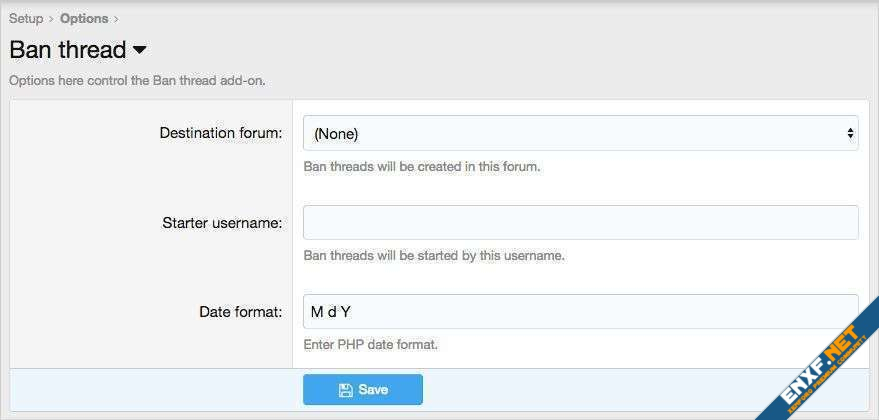879x420 pixels.
Task: Click the "Options here control the Ban thread" description
Action: pos(137,80)
